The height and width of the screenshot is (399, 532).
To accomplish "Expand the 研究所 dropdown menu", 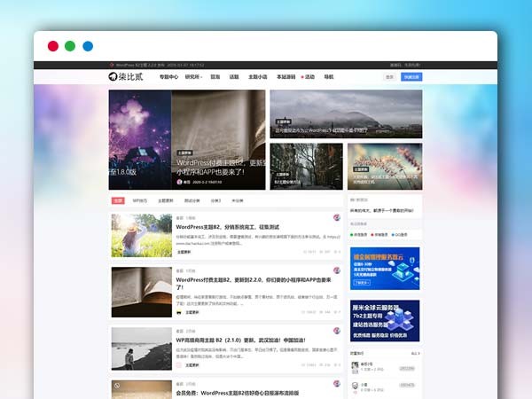I will 193,77.
